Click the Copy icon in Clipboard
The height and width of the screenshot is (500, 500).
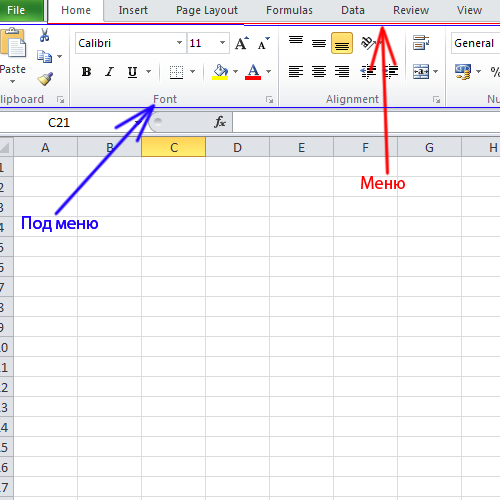(44, 57)
